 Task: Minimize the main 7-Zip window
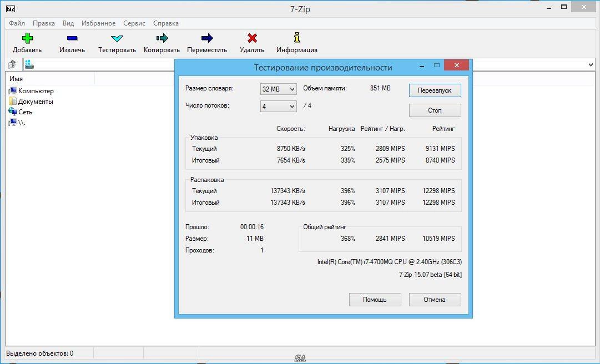(x=549, y=8)
